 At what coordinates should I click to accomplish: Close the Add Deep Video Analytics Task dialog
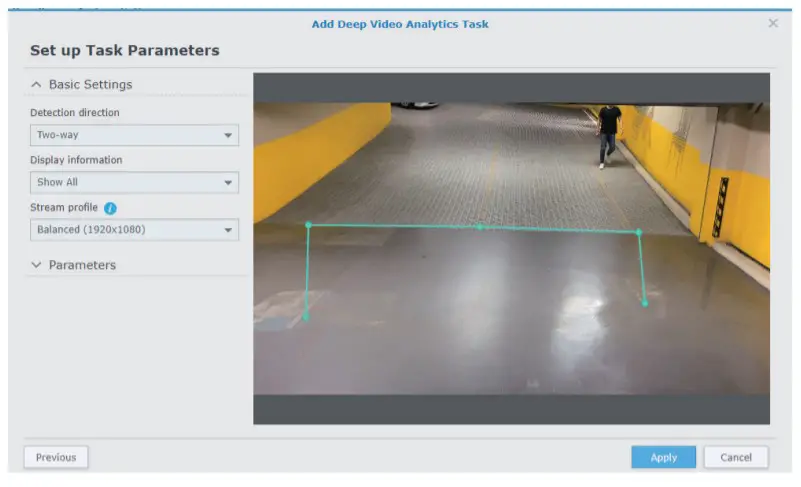(773, 23)
